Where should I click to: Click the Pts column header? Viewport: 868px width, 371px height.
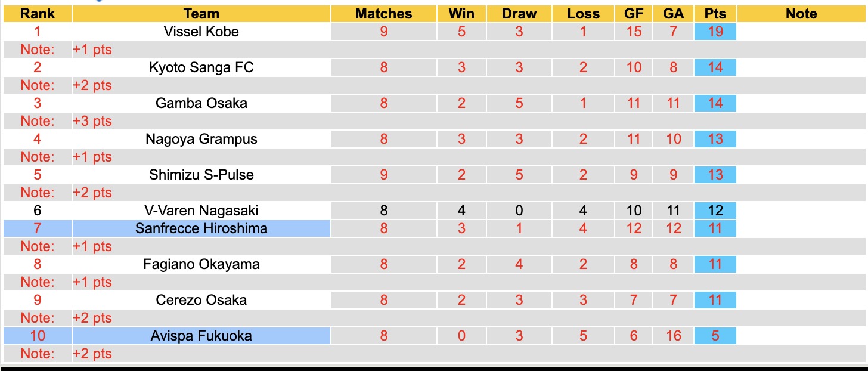pos(715,14)
